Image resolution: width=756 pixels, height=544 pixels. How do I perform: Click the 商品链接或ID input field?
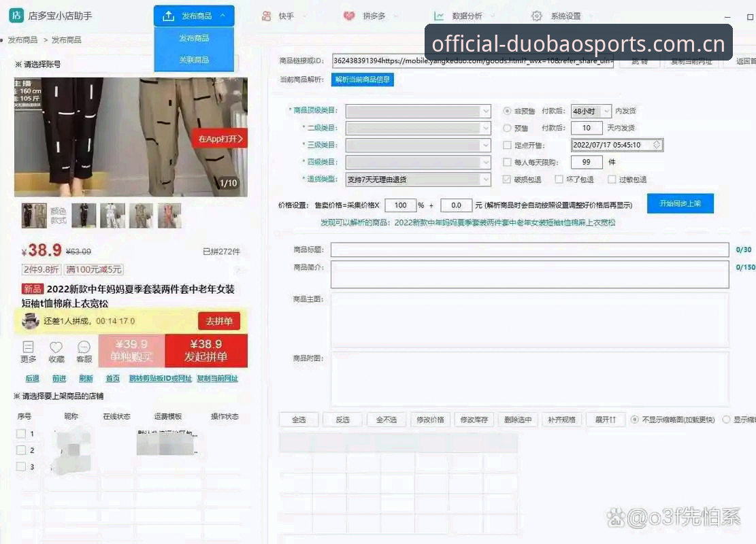[x=472, y=61]
